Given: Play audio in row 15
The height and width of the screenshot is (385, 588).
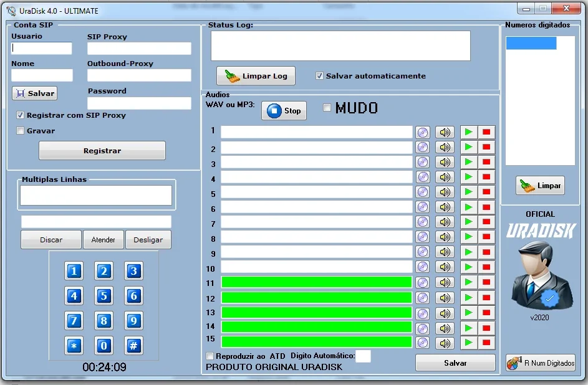Looking at the screenshot, I should 468,342.
